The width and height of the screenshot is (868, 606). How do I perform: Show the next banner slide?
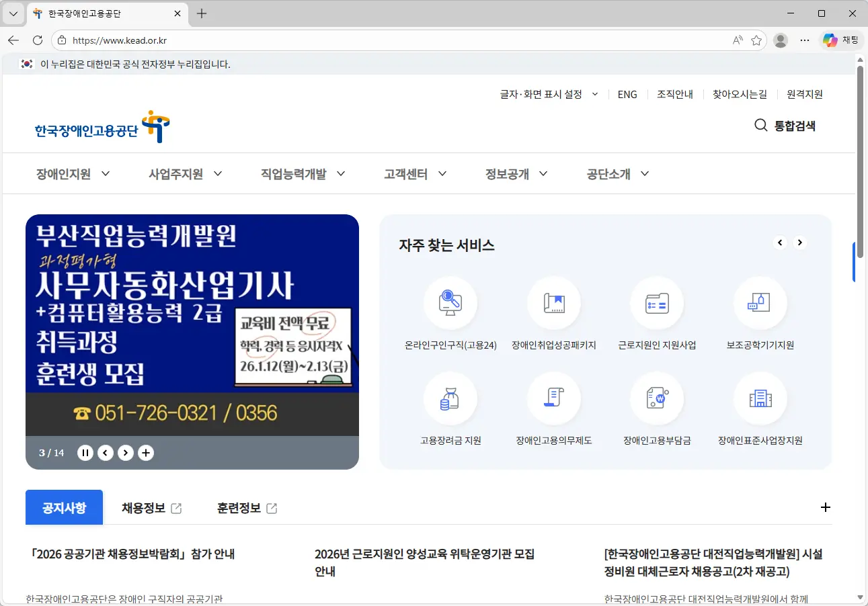click(126, 452)
